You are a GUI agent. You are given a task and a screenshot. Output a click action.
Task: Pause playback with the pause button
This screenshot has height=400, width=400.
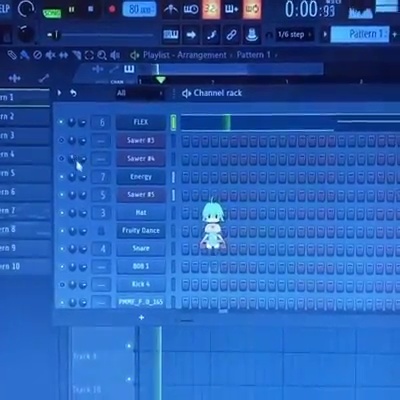click(x=72, y=10)
